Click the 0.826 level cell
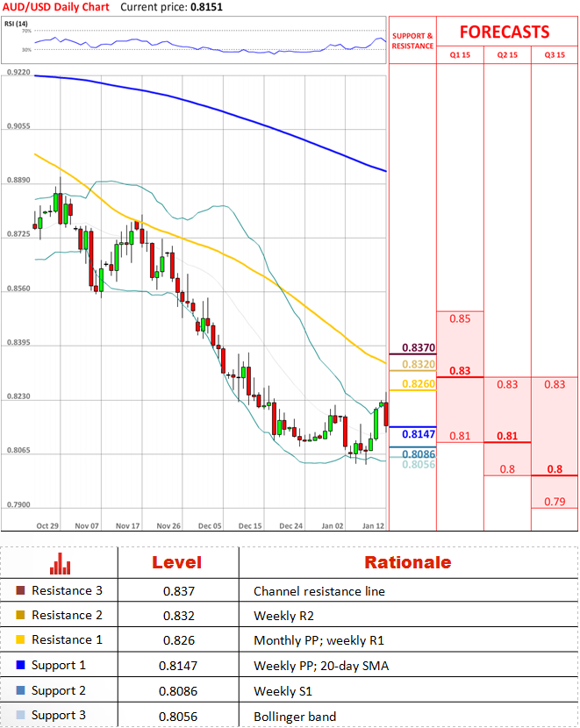580x728 pixels. click(179, 640)
